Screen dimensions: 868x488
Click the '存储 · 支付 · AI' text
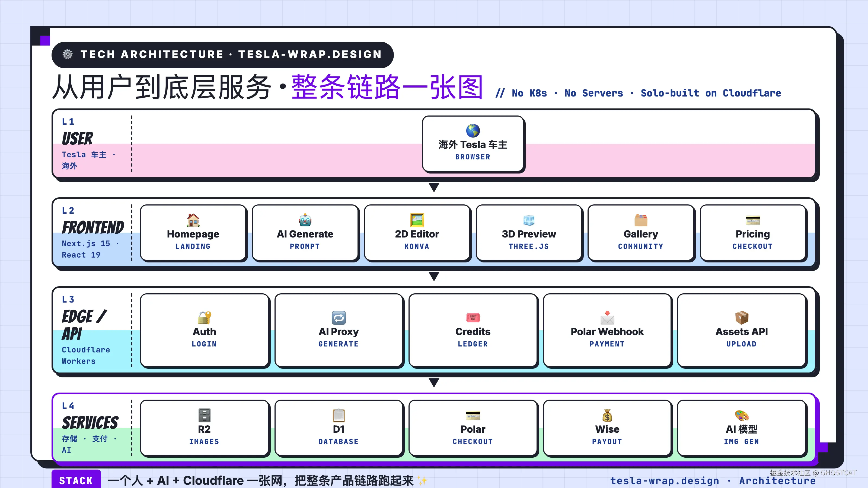click(89, 444)
